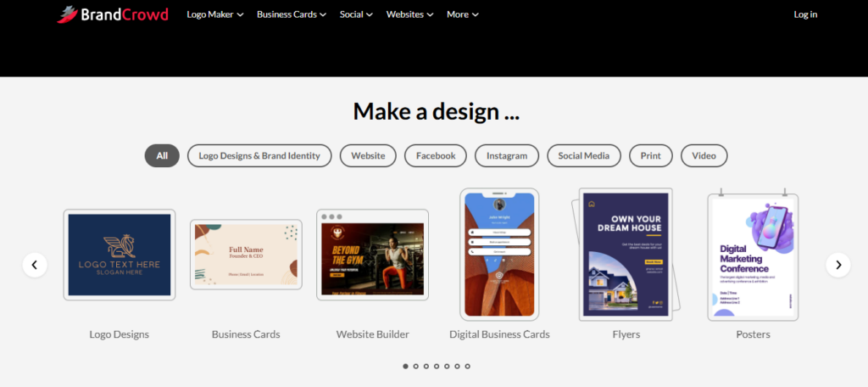Click the next carousel arrow
The width and height of the screenshot is (868, 387).
[837, 265]
